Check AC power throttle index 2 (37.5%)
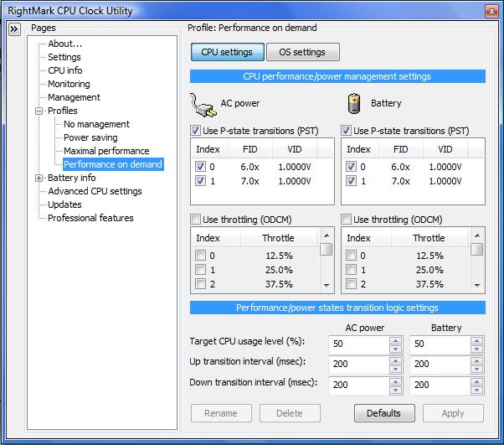The width and height of the screenshot is (504, 445). [200, 284]
